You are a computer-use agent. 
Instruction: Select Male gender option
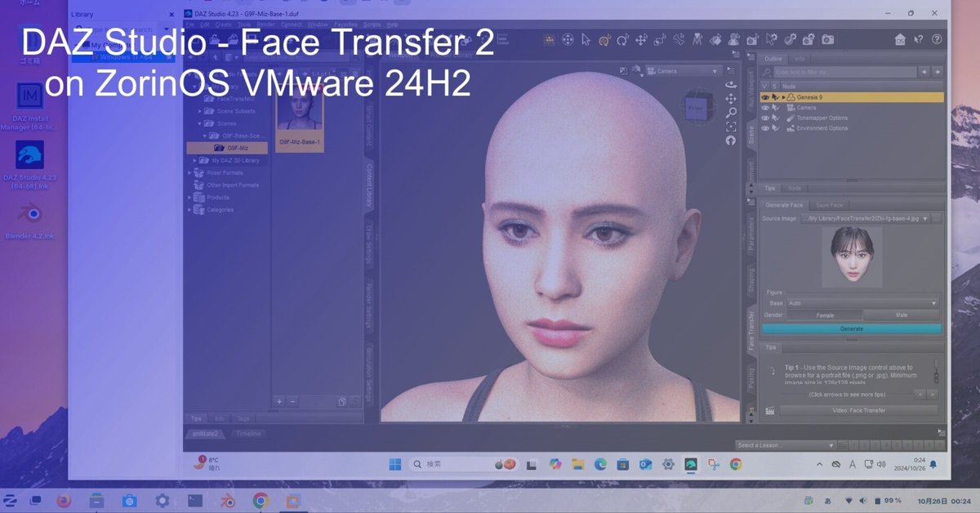pos(902,315)
